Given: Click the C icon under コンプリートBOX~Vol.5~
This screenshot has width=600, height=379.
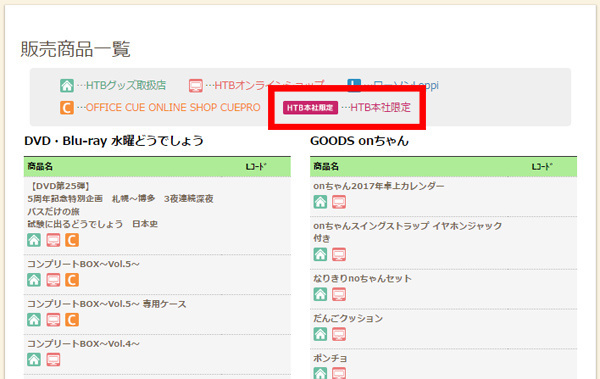Looking at the screenshot, I should [72, 280].
